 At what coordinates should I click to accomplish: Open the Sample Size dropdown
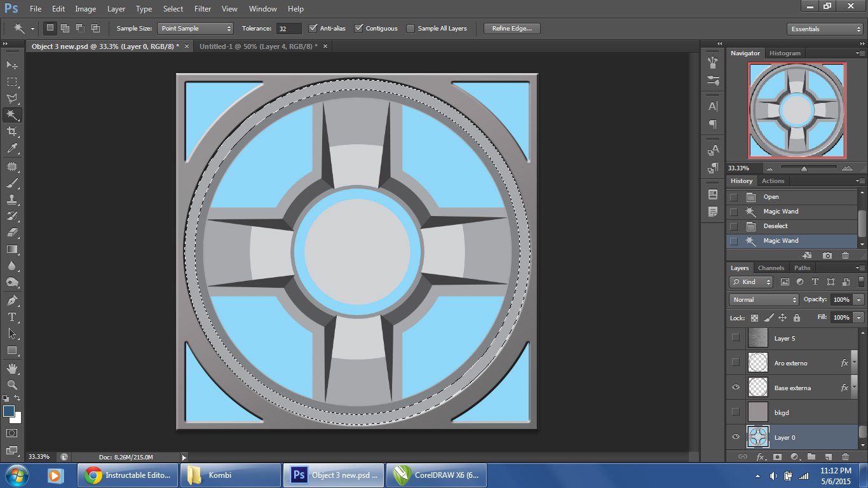(195, 29)
